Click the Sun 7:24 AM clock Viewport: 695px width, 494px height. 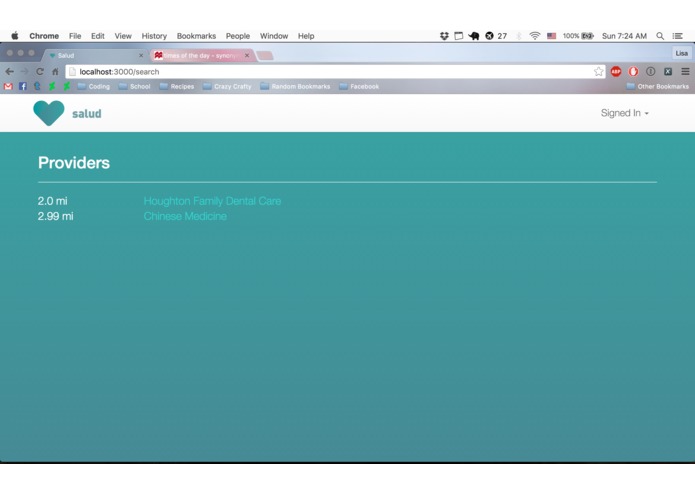coord(624,36)
